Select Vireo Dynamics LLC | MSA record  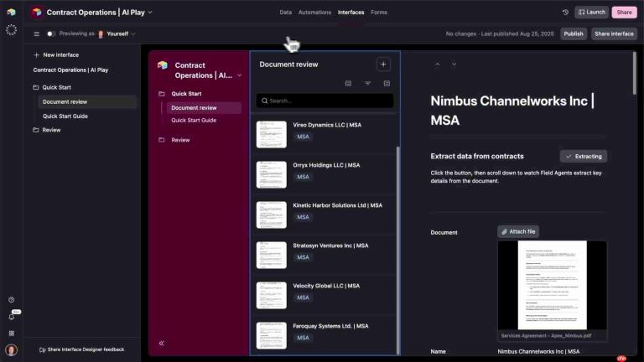[323, 134]
